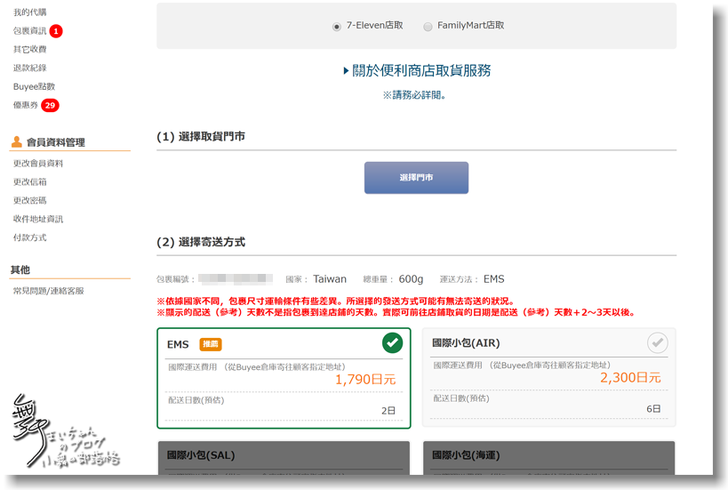Choose the 國際小包(海運) shipping card
The width and height of the screenshot is (728, 490).
tap(549, 458)
